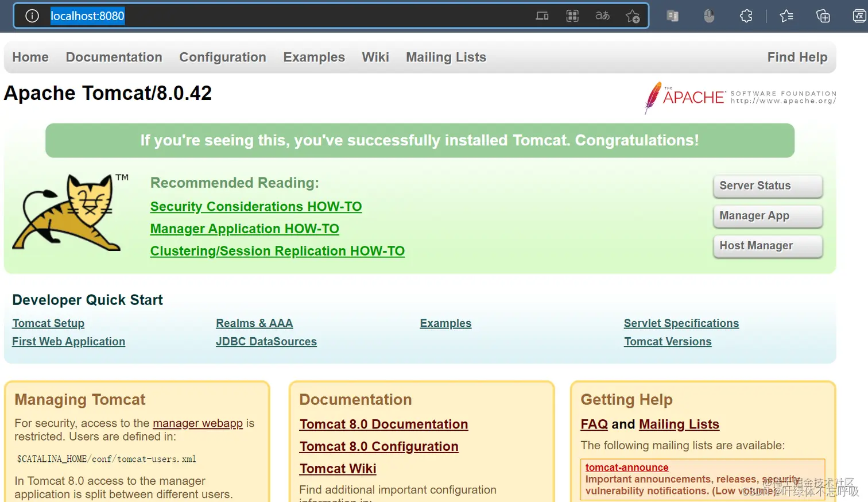The height and width of the screenshot is (502, 868).
Task: Click the Recommended Reading heading
Action: point(234,183)
